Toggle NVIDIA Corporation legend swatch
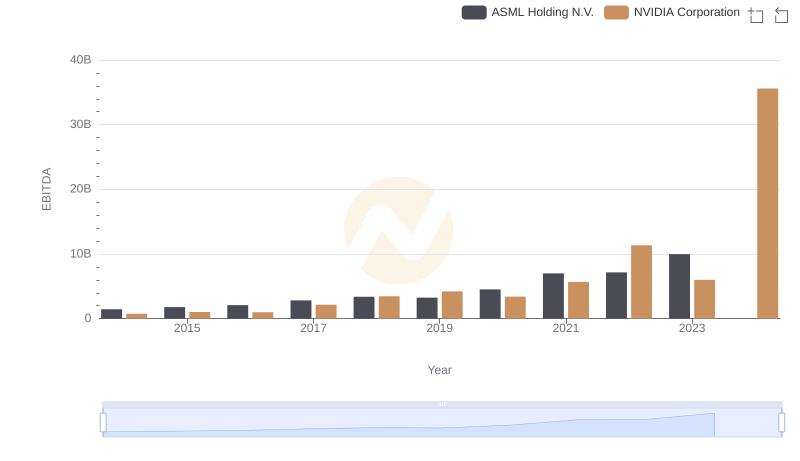Image resolution: width=800 pixels, height=461 pixels. pyautogui.click(x=616, y=12)
